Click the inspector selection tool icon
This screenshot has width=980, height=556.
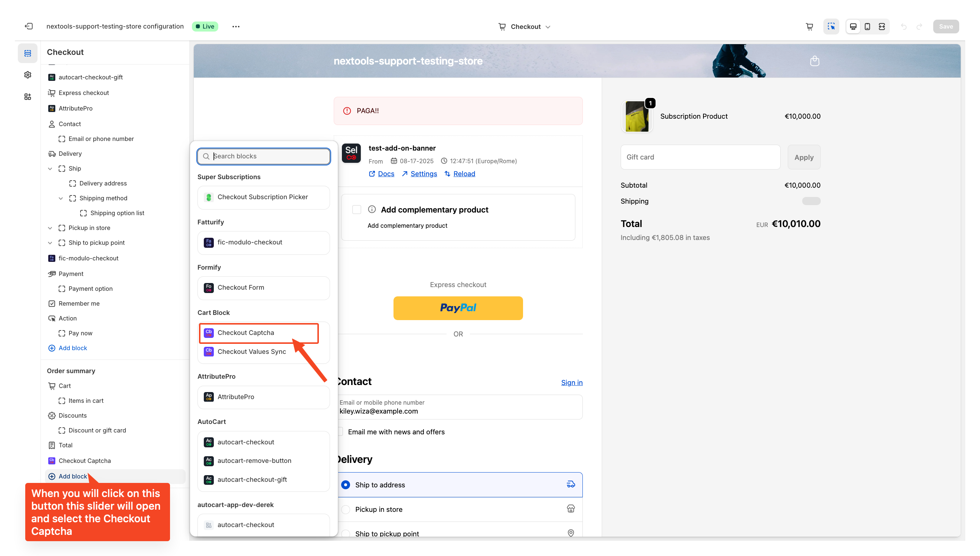(x=831, y=26)
